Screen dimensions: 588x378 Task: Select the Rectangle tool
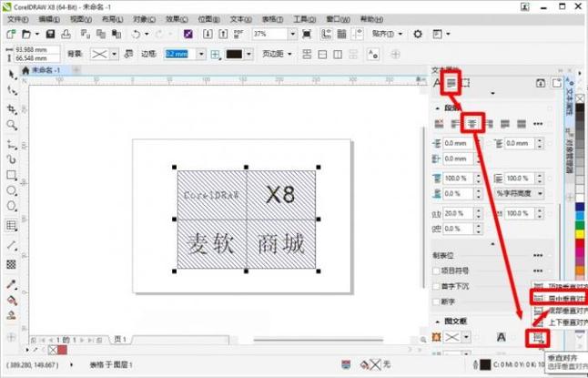(x=12, y=175)
